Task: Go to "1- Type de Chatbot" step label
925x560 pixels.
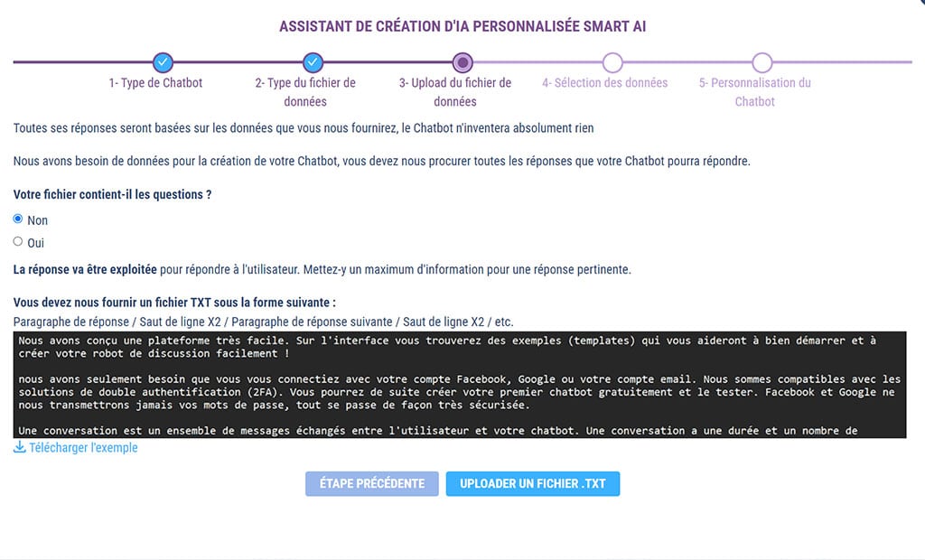Action: tap(155, 83)
